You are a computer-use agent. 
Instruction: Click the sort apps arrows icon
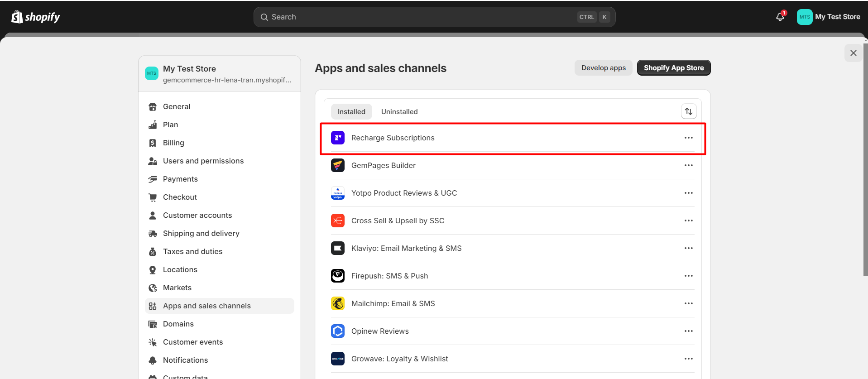coord(688,111)
